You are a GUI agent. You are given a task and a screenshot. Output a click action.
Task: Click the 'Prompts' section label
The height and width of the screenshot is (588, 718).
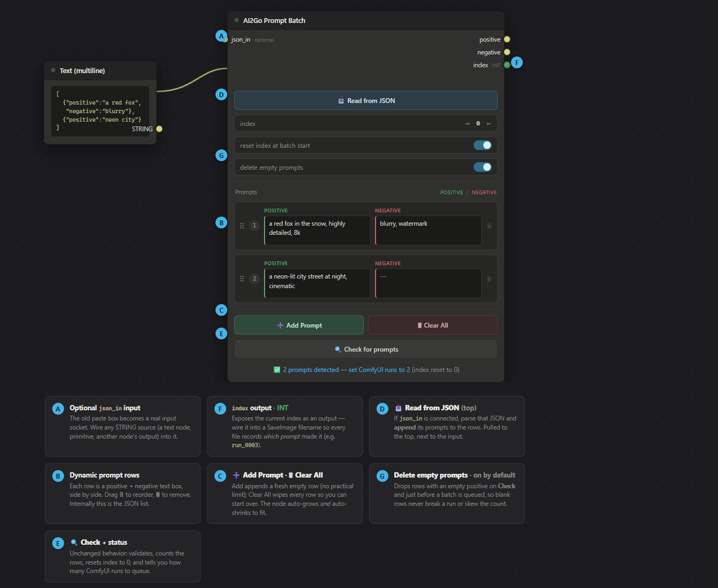(246, 192)
